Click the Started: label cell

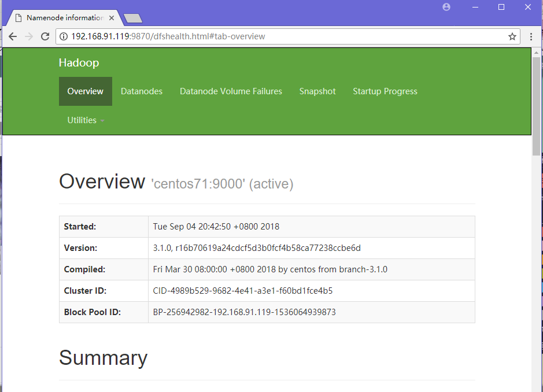coord(104,227)
